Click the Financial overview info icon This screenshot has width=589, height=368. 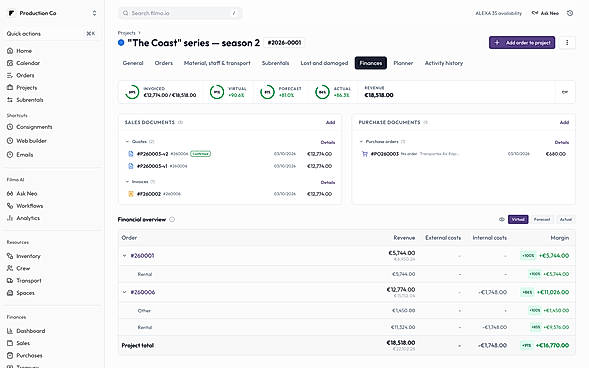(172, 220)
